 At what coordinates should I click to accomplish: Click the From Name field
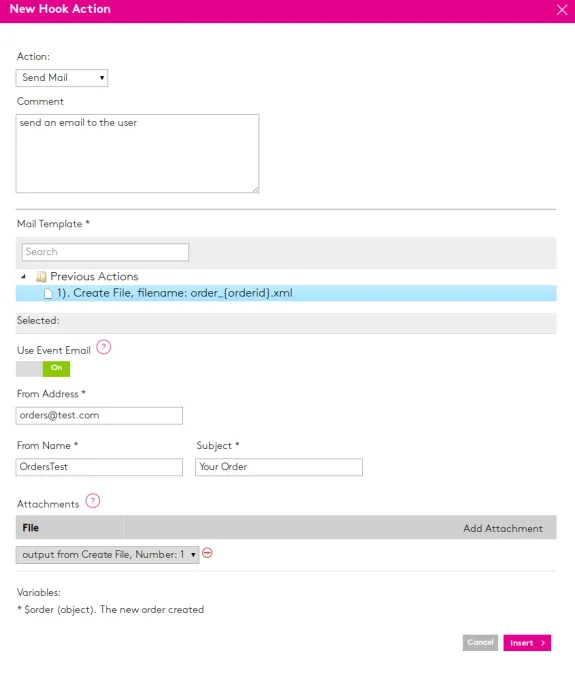(x=99, y=467)
